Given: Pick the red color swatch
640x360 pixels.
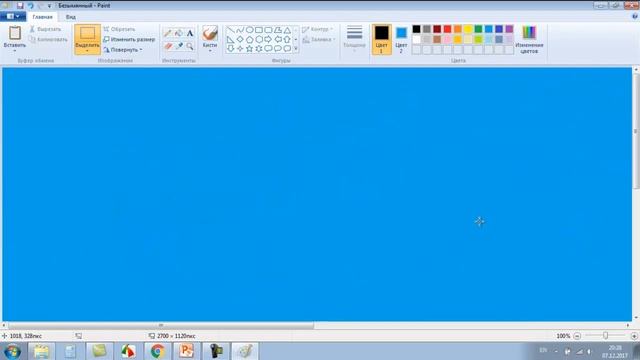Looking at the screenshot, I should (x=447, y=29).
